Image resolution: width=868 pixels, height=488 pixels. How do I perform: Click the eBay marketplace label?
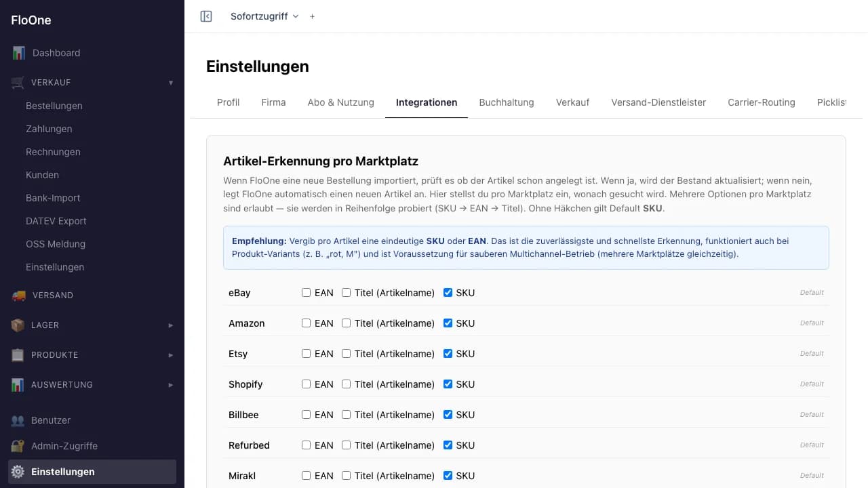pos(239,293)
